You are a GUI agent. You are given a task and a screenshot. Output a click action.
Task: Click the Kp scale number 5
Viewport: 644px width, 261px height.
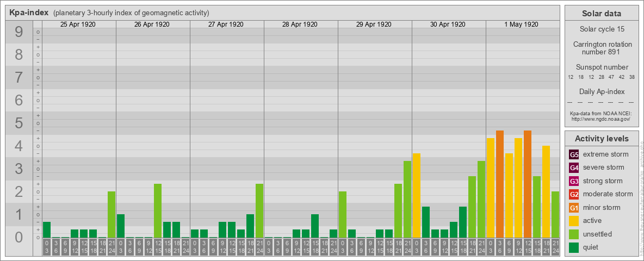18,123
